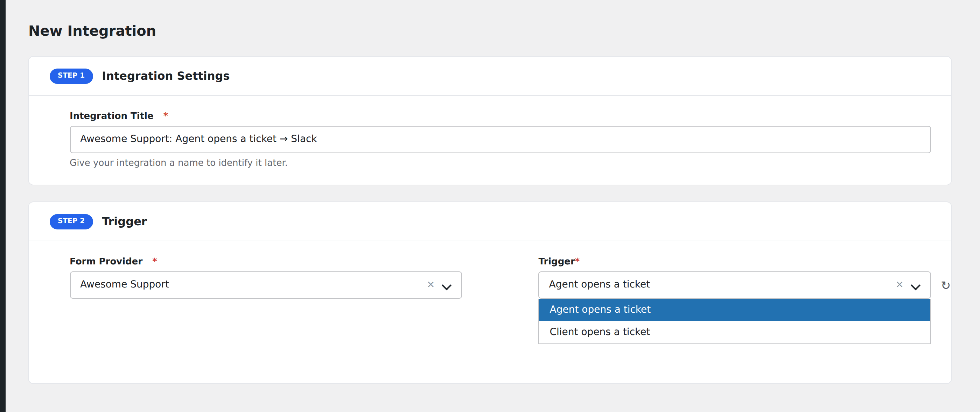Click the STEP 2 badge
This screenshot has height=412, width=980.
[x=71, y=221]
